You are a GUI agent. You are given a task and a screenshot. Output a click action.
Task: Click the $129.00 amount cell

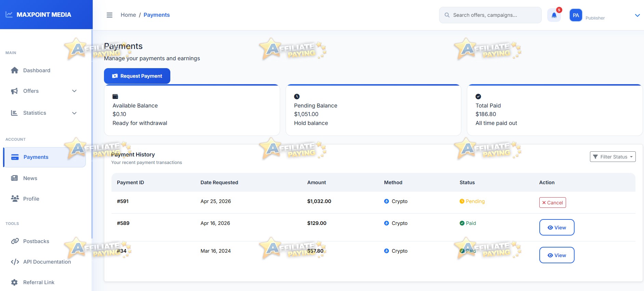317,223
